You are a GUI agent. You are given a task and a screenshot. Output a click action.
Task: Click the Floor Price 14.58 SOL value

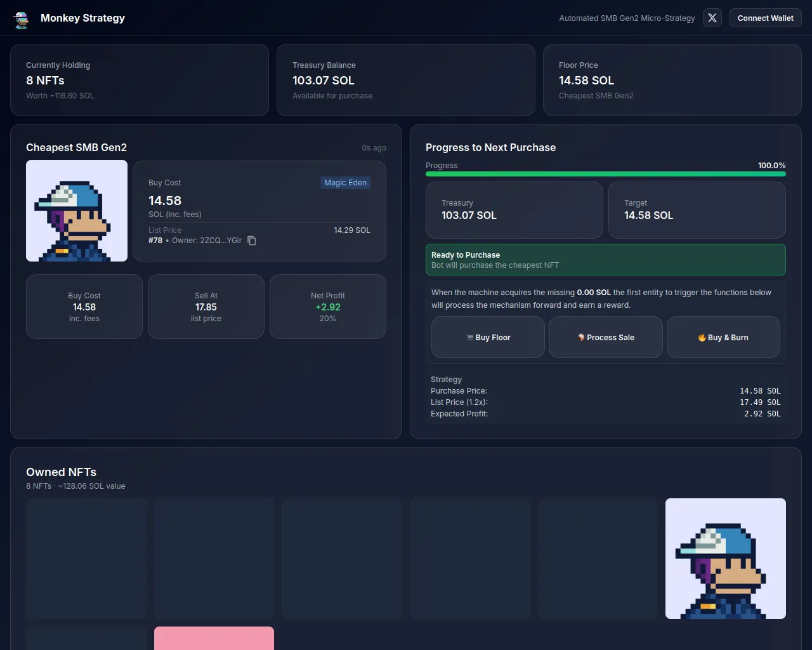click(586, 81)
